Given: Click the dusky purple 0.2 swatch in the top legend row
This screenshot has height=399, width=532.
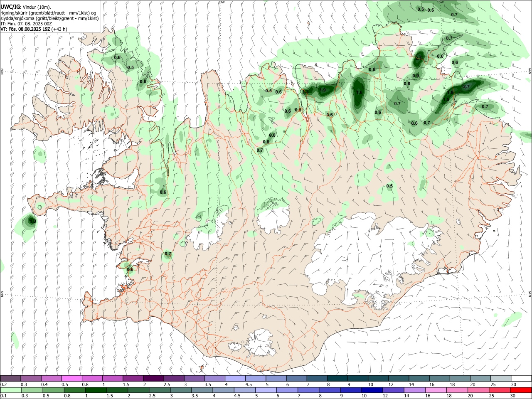Looking at the screenshot, I should tap(10, 379).
